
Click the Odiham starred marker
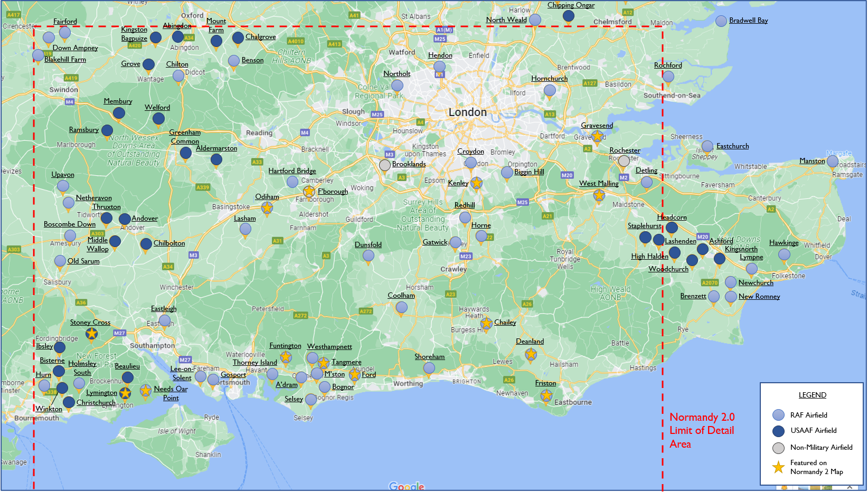pyautogui.click(x=267, y=207)
